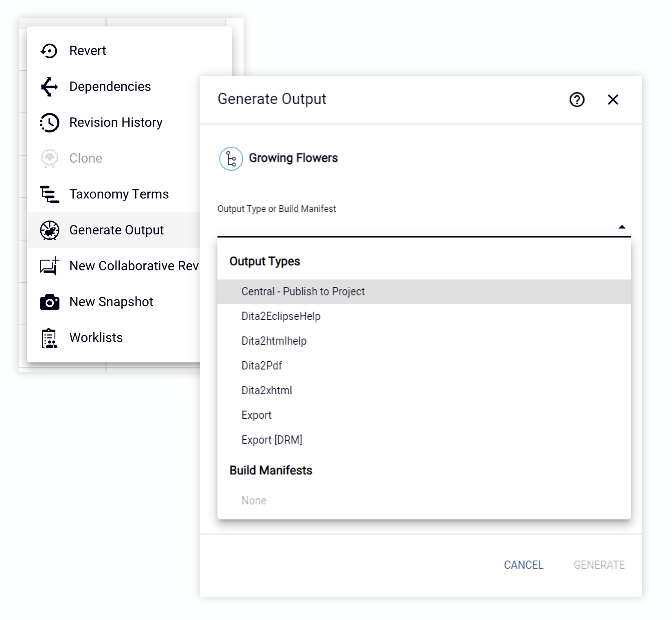The height and width of the screenshot is (620, 672).
Task: Open Worklists menu entry
Action: [113, 338]
